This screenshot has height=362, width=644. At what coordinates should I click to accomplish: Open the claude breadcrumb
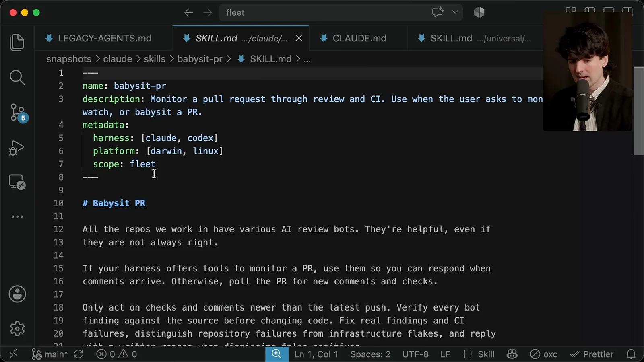[x=118, y=59]
